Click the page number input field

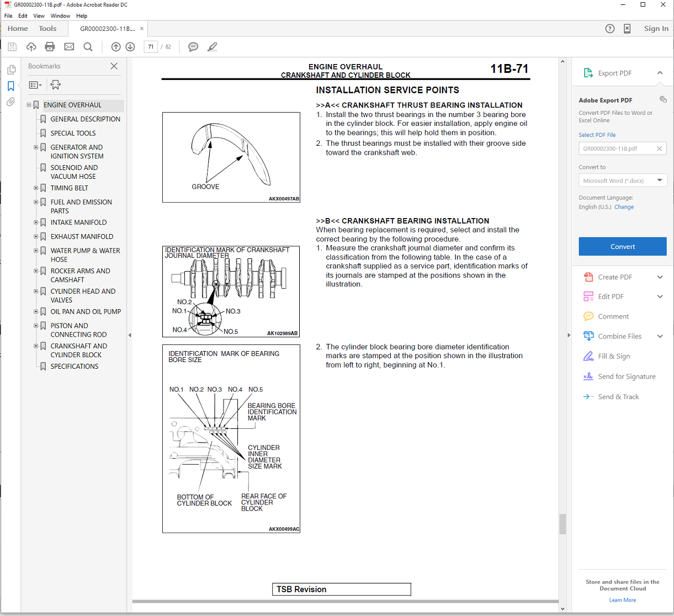coord(151,47)
